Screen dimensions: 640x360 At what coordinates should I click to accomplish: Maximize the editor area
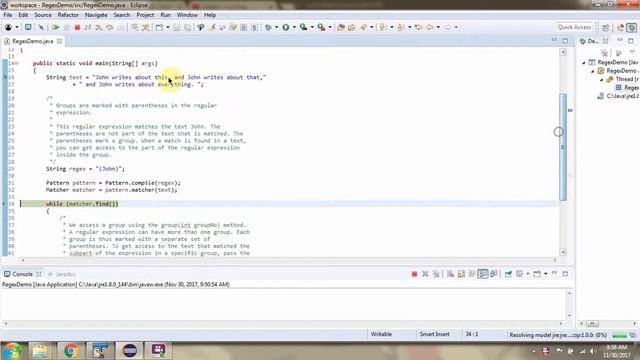(565, 41)
